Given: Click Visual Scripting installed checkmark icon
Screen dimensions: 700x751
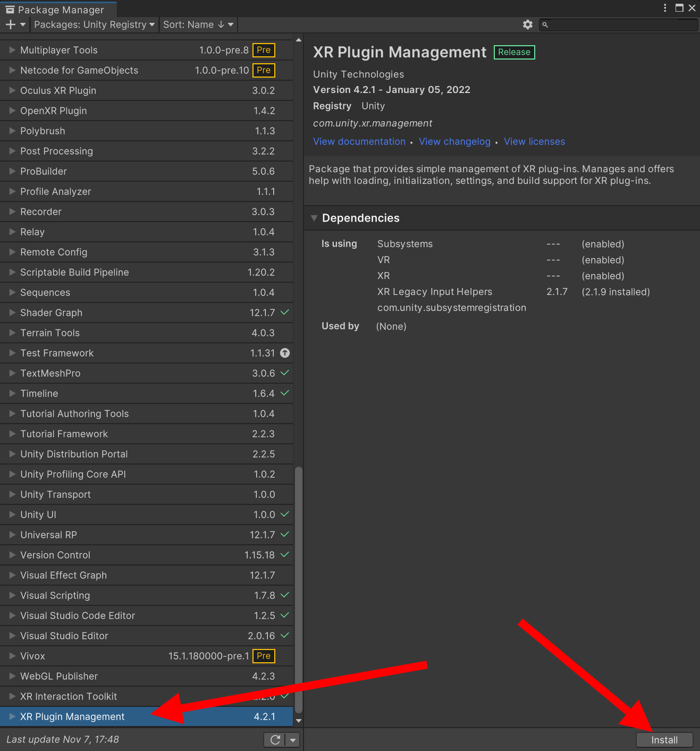Looking at the screenshot, I should click(x=285, y=595).
